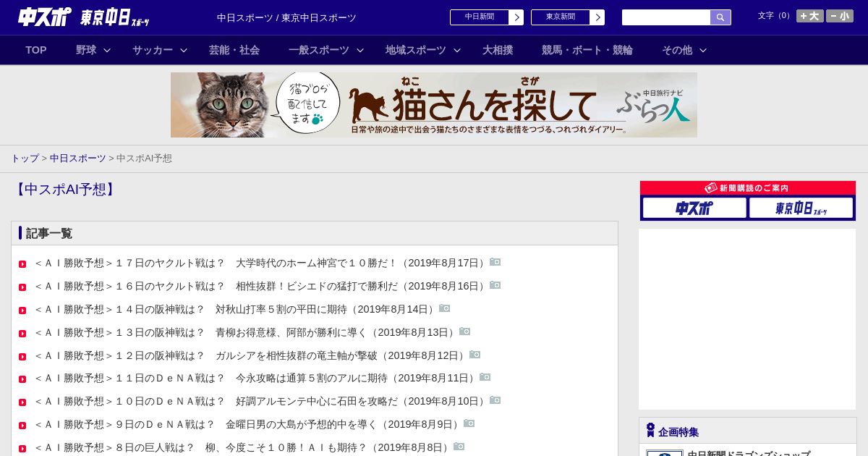
Task: Open the 野球 menu
Action: (86, 50)
